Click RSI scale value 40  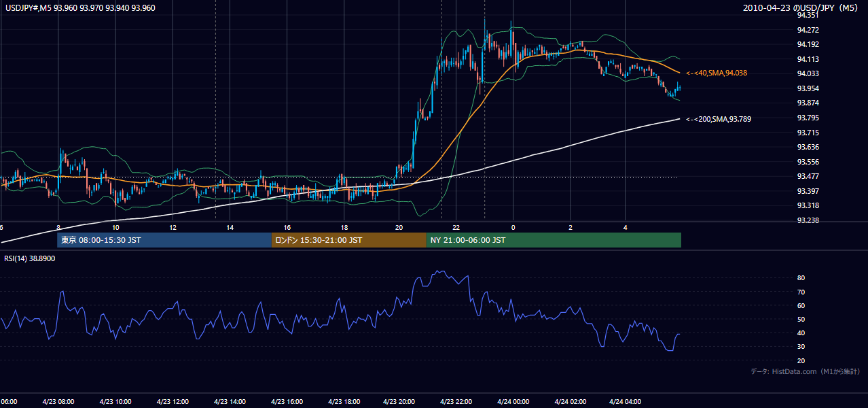point(801,333)
